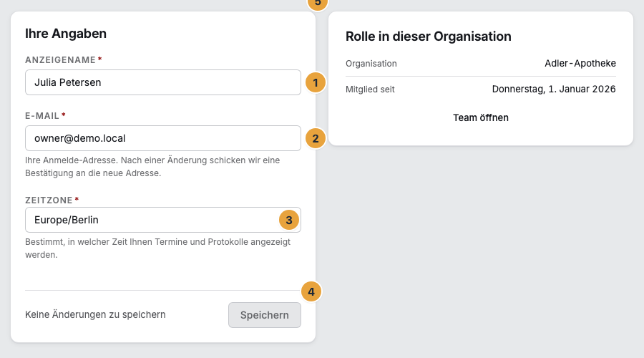Edit the E-Mail field owner@demo.local
644x358 pixels.
[x=163, y=138]
